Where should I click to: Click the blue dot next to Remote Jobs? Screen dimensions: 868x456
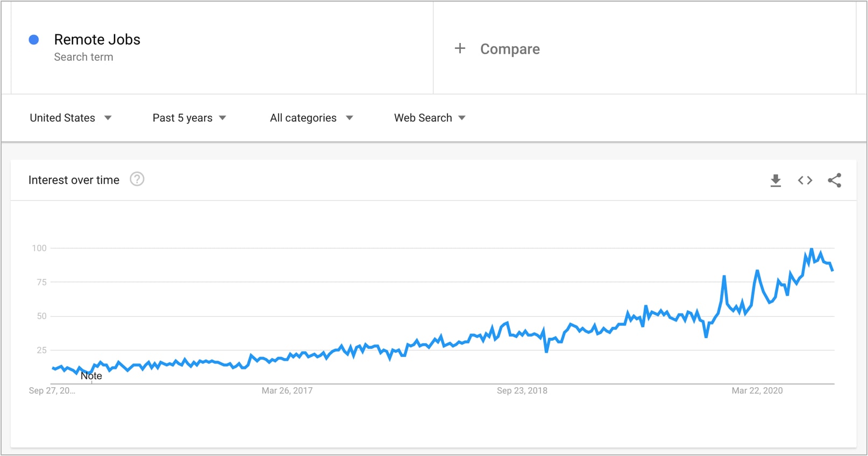click(x=34, y=40)
